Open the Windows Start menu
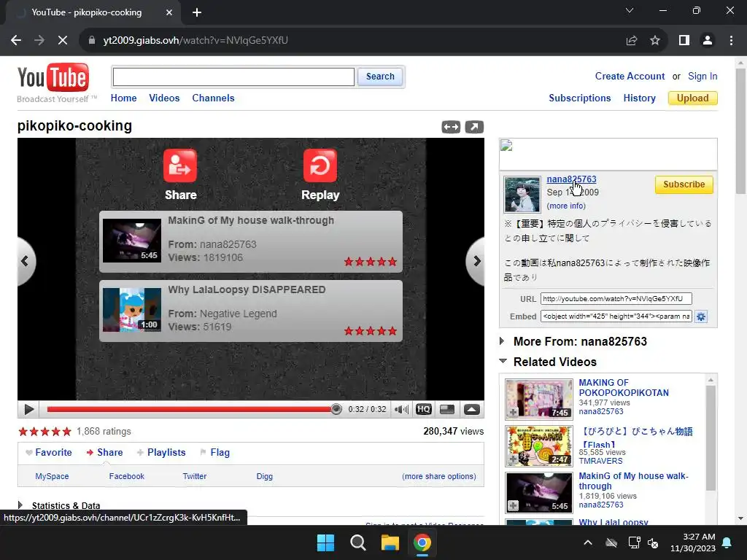Viewport: 747px width, 560px height. (326, 542)
